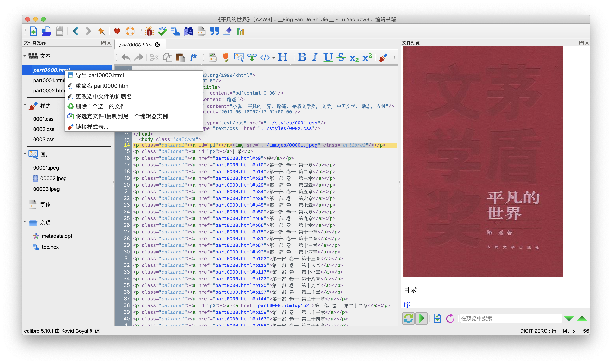Image resolution: width=612 pixels, height=364 pixels.
Task: Beautify file with the HTML icon
Action: click(x=213, y=58)
